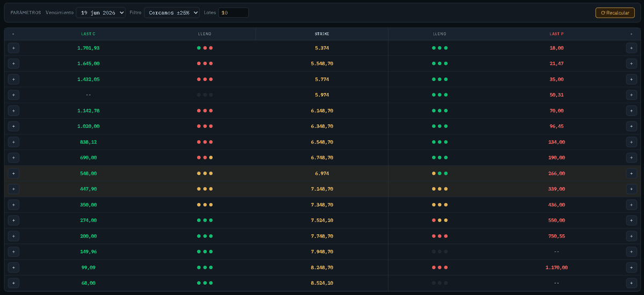644x295 pixels.
Task: Click the left LLENO column header
Action: [x=205, y=34]
